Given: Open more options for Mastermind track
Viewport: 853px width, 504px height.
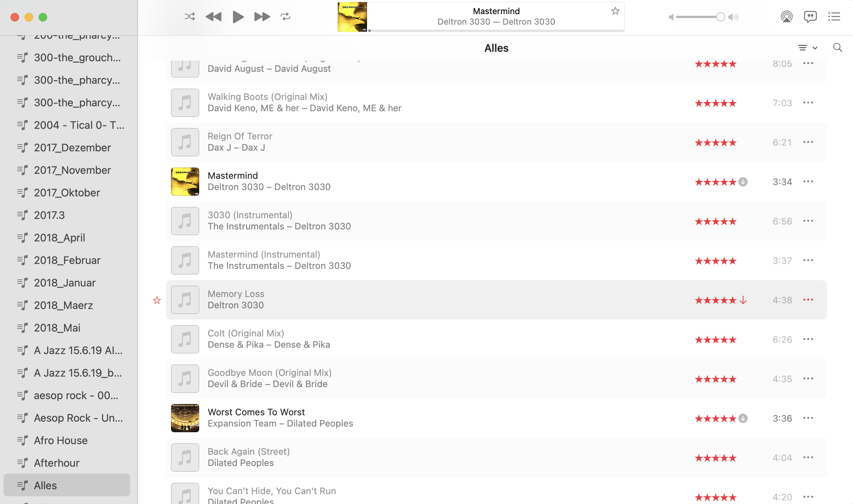Looking at the screenshot, I should pyautogui.click(x=808, y=182).
